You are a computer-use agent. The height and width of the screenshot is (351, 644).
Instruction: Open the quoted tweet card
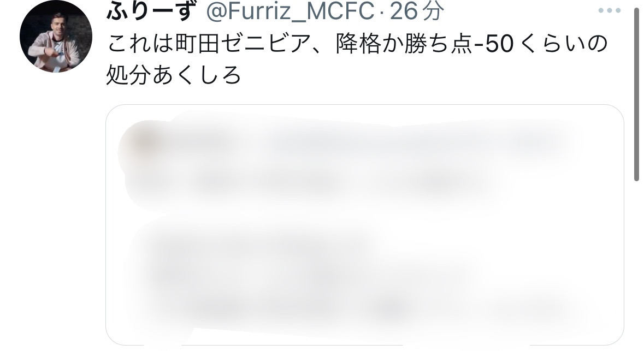coord(365,225)
